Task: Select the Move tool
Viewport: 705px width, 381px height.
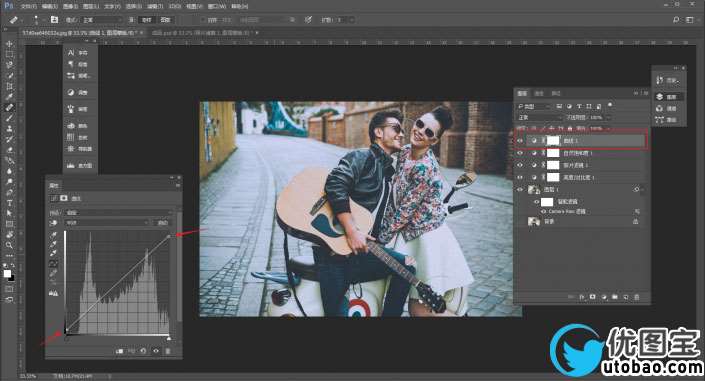Action: click(9, 44)
